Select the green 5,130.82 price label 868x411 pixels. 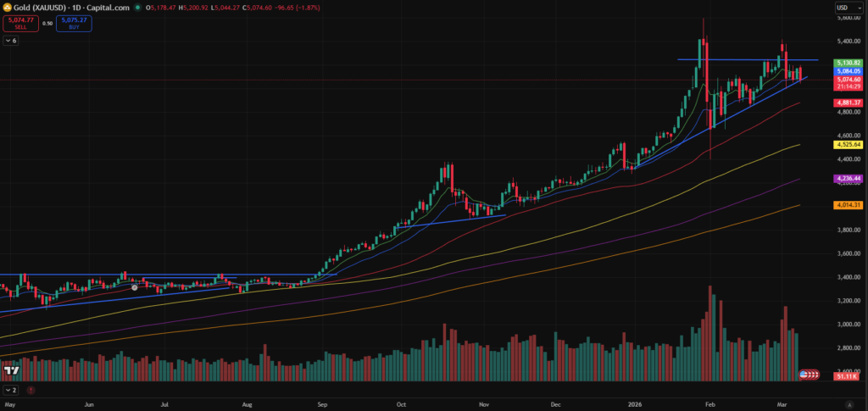848,63
